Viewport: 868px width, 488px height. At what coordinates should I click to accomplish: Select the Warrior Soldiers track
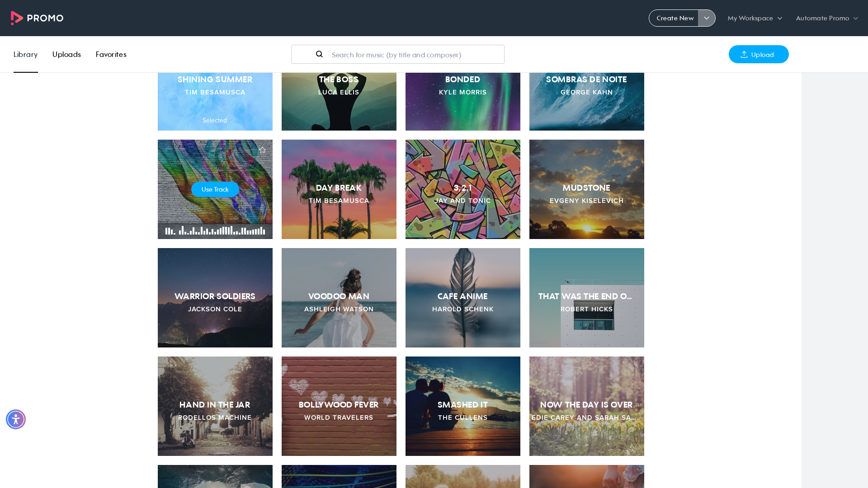(215, 298)
